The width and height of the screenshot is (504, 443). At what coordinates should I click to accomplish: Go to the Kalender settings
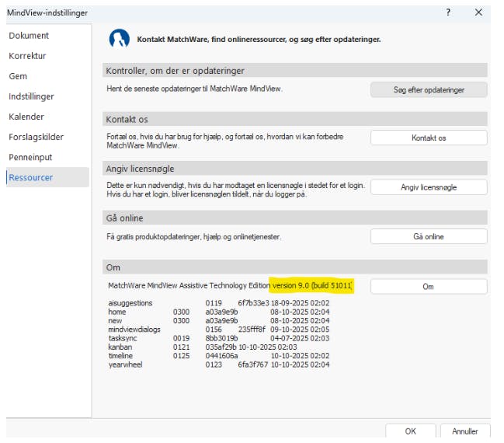[26, 117]
